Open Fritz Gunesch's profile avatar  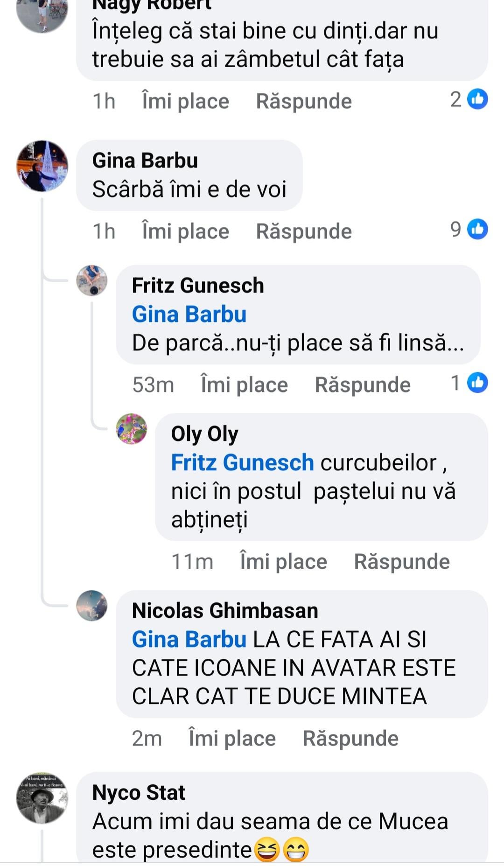pos(92,280)
